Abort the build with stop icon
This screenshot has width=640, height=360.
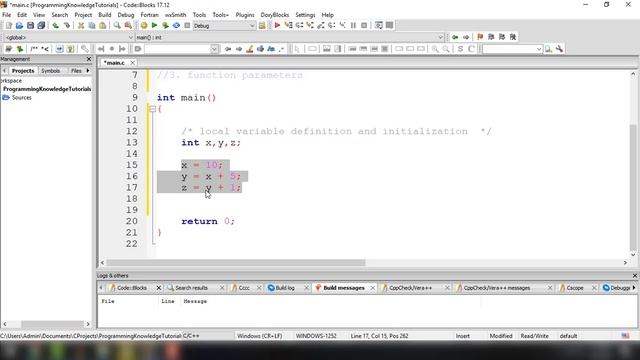coord(187,25)
